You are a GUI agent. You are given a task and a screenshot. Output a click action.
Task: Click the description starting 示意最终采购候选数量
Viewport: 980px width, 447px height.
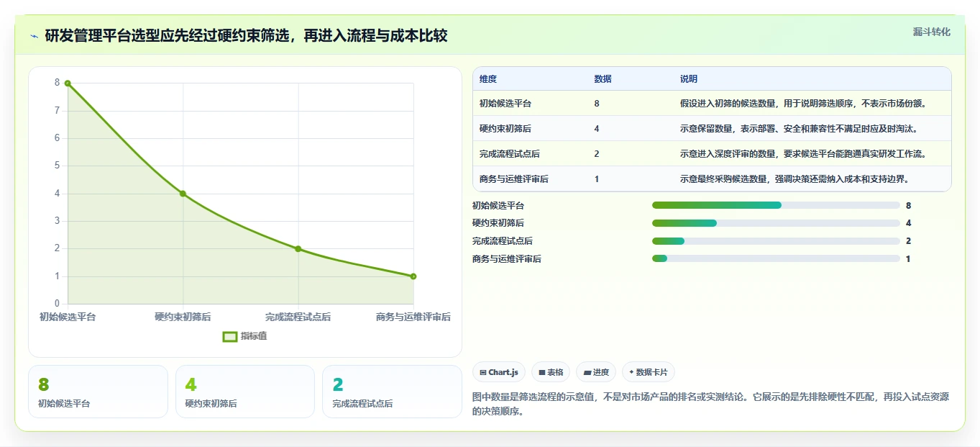point(797,179)
